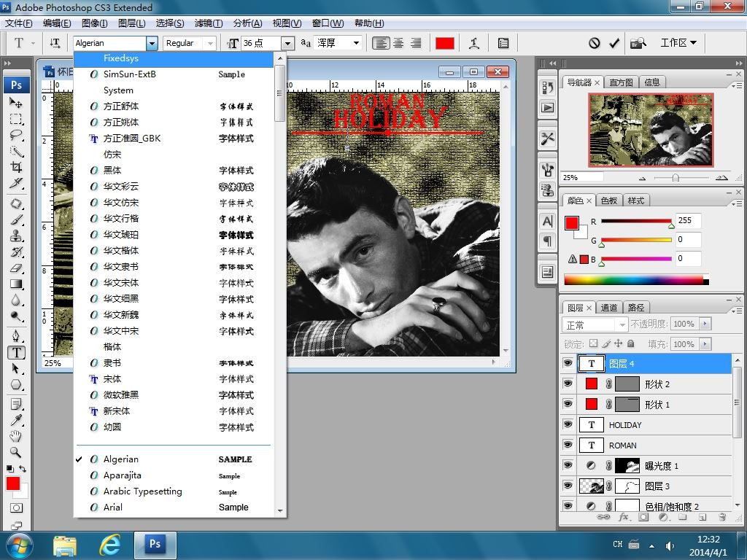Viewport: 747px width, 560px height.
Task: Hide the HOLIDAY text layer
Action: point(568,424)
